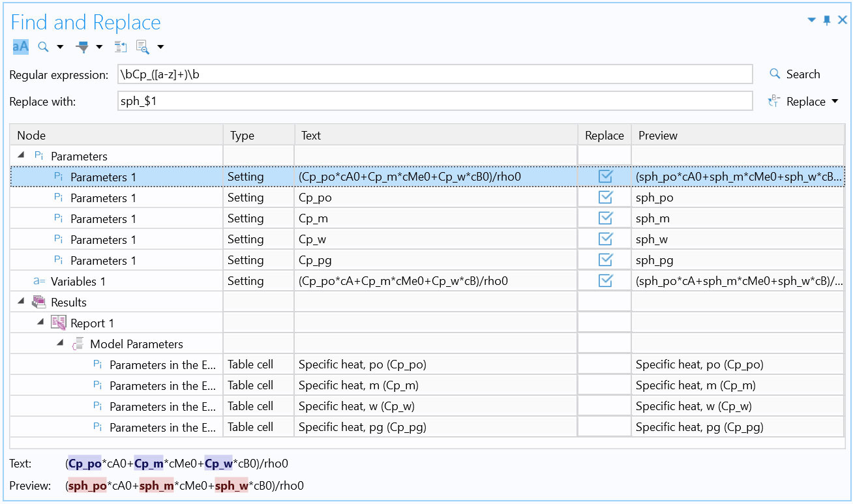This screenshot has width=853, height=504.
Task: Collapse the Parameters tree node
Action: click(x=21, y=156)
